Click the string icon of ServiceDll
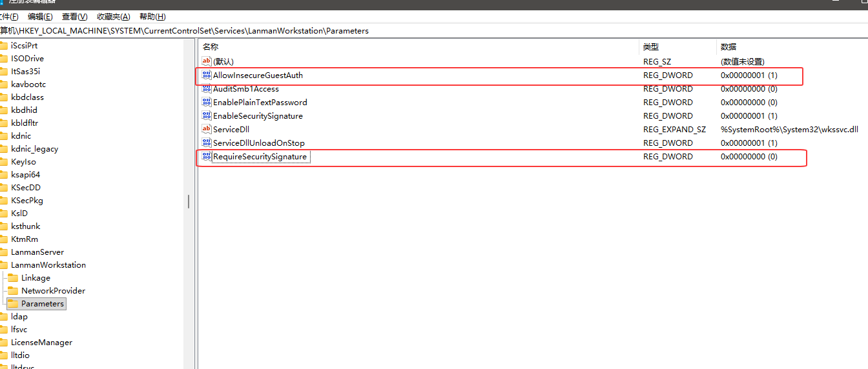This screenshot has height=369, width=868. (x=207, y=129)
